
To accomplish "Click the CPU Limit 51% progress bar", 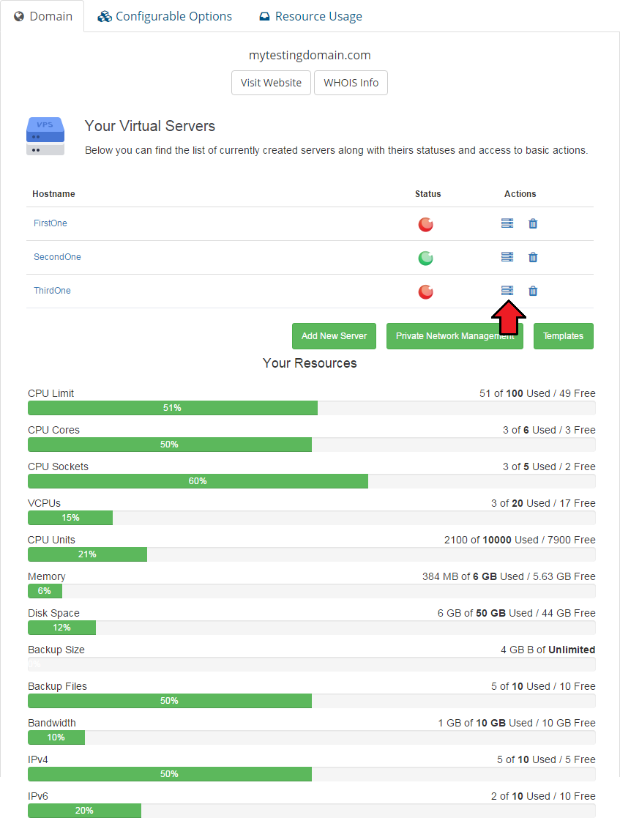I will point(312,408).
